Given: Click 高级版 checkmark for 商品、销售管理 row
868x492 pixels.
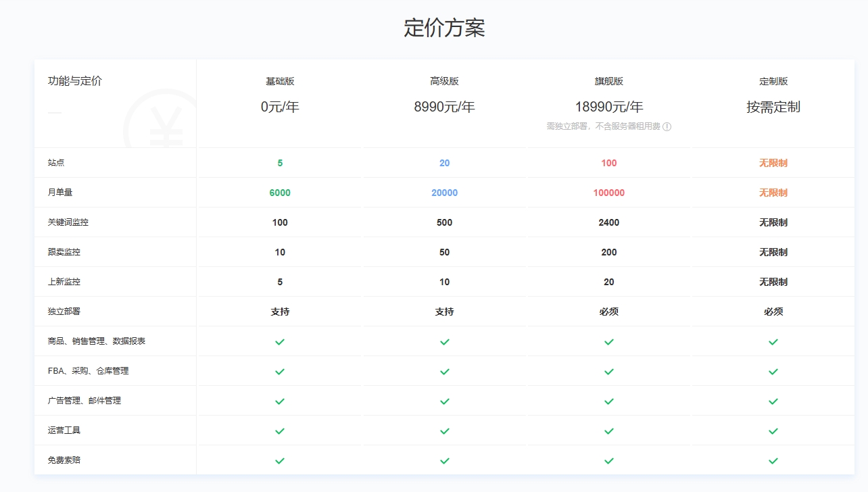Looking at the screenshot, I should (444, 342).
